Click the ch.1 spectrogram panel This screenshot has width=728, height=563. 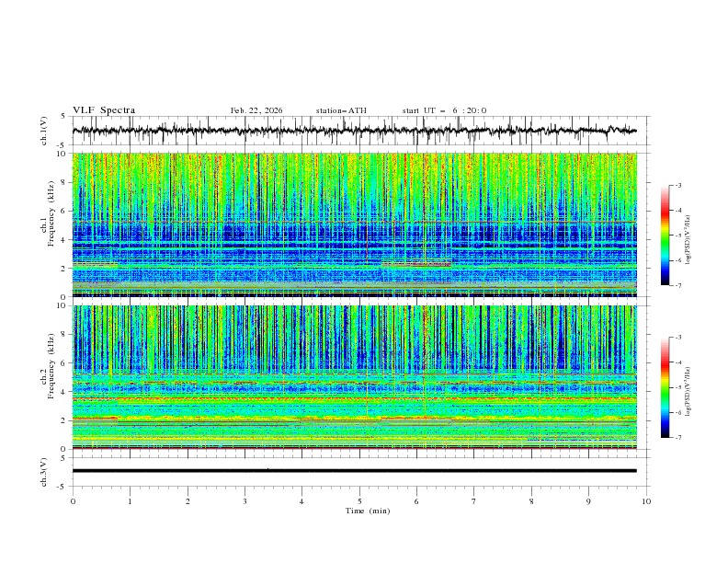[354, 224]
